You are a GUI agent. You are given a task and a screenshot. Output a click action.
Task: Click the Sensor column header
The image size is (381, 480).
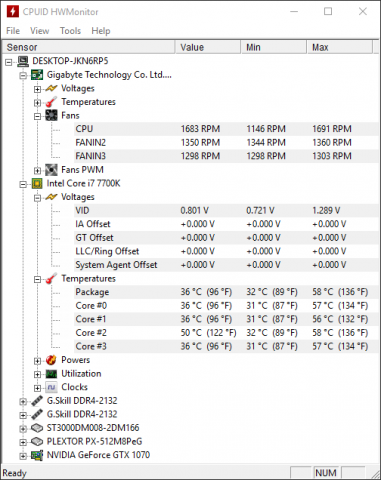pyautogui.click(x=88, y=47)
